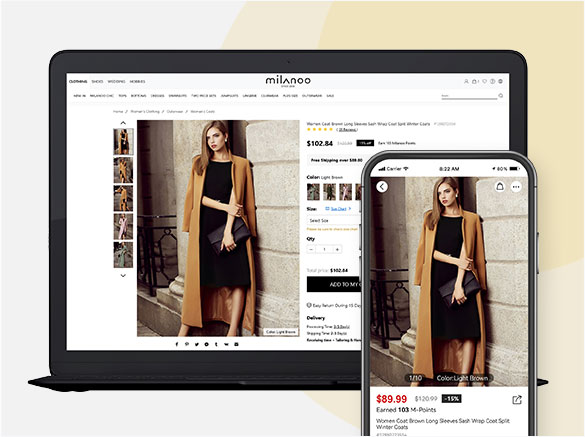Open the PLUS SIZE menu item

[290, 96]
